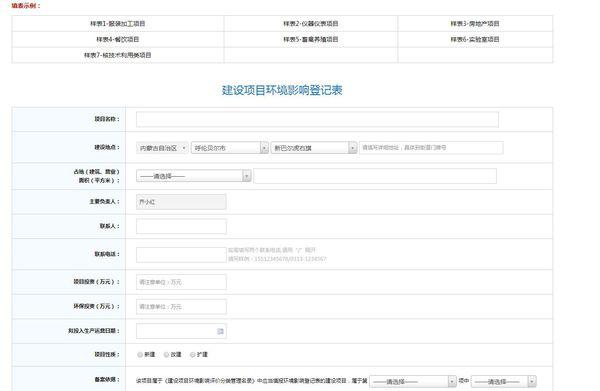Viewport: 600px width, 391px height.
Task: Open the first 请选择 filing basis dropdown
Action: [x=413, y=381]
